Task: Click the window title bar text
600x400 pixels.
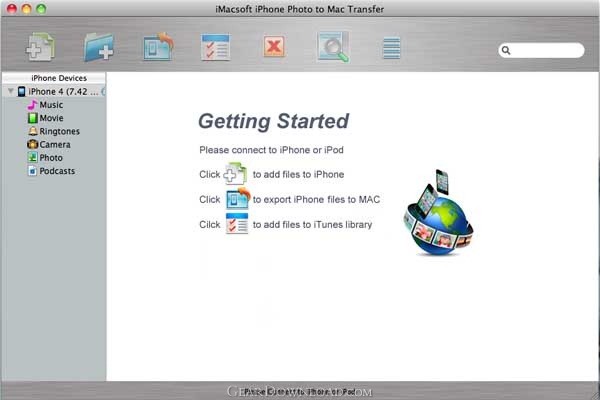Action: tap(300, 9)
